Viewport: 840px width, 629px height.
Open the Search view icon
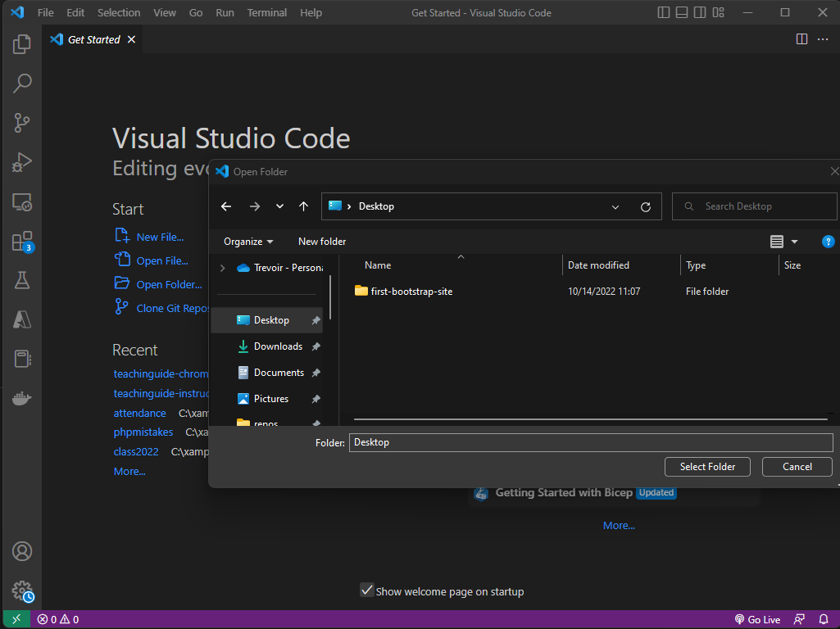click(22, 84)
